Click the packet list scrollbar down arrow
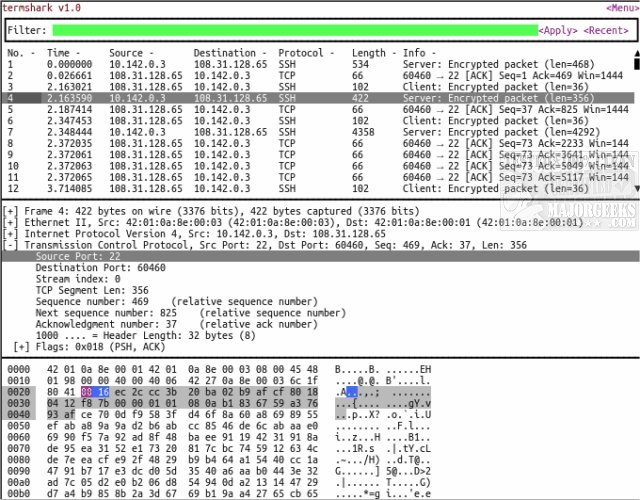The image size is (640, 500). click(x=637, y=189)
